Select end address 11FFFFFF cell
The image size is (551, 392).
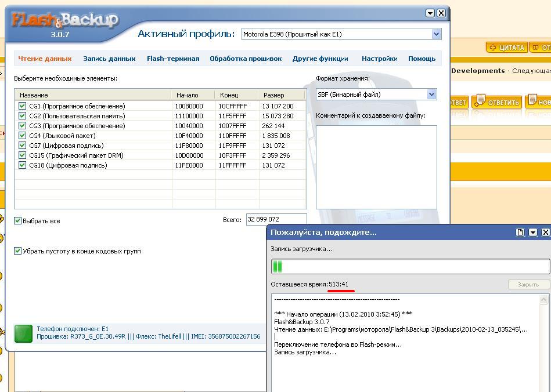232,165
